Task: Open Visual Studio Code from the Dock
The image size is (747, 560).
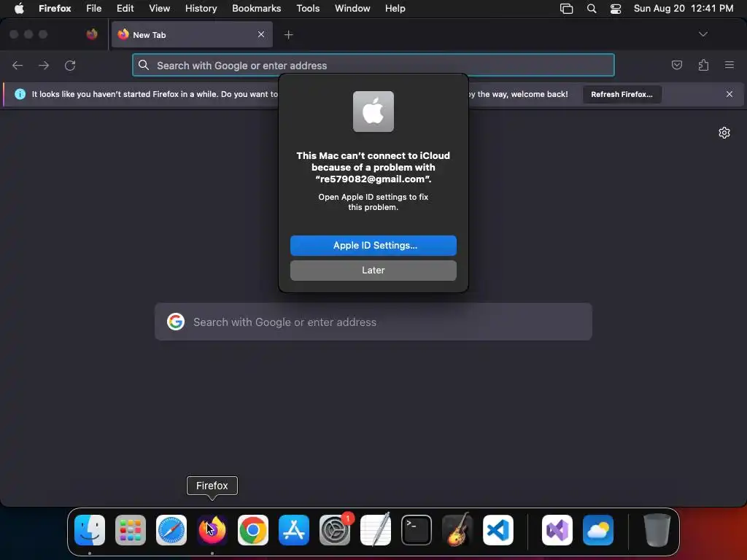Action: tap(498, 530)
